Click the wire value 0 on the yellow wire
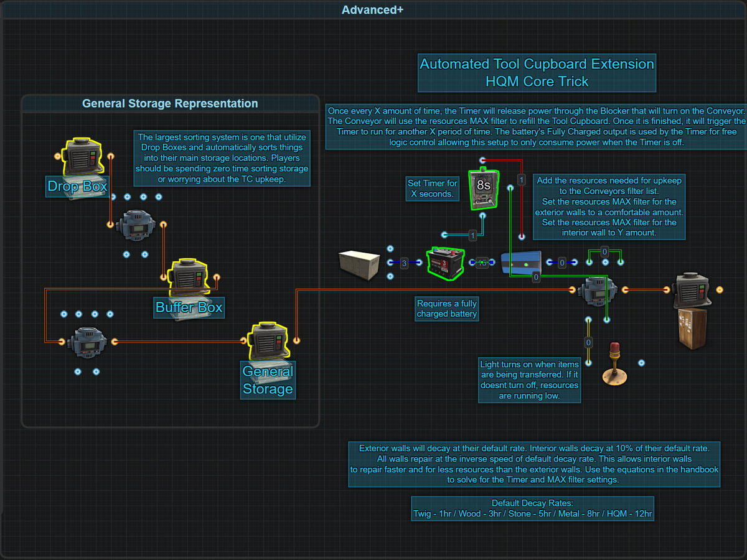Viewport: 747px width, 560px height. (x=588, y=342)
